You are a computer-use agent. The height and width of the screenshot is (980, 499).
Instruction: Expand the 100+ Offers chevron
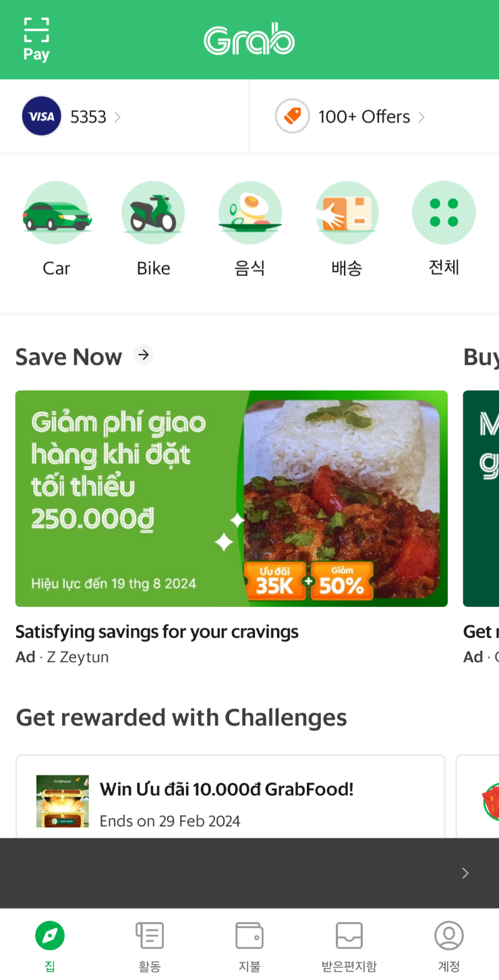click(x=421, y=117)
